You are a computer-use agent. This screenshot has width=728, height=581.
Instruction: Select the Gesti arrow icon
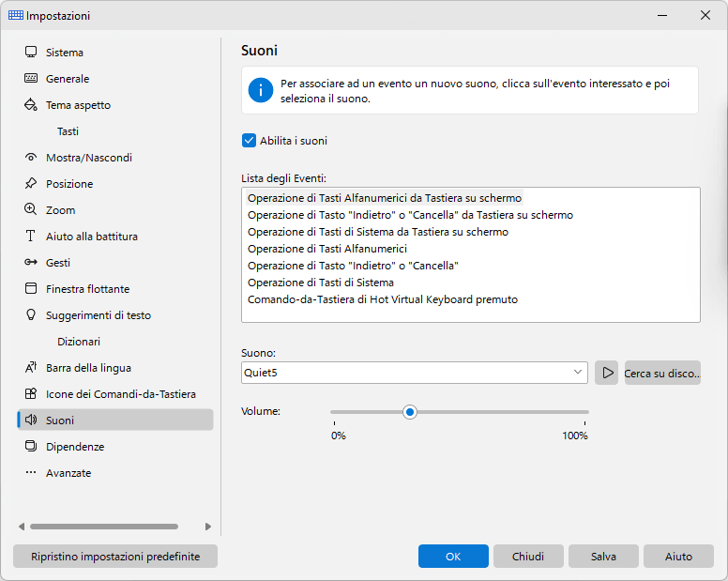[x=31, y=263]
